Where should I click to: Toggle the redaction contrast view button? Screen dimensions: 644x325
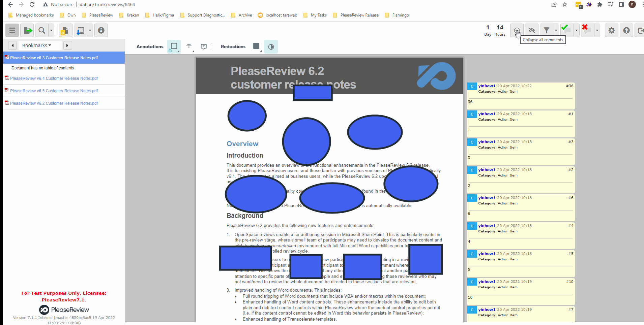271,47
